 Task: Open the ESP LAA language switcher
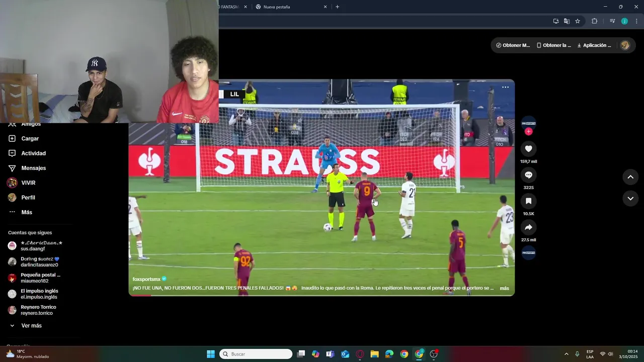[590, 354]
